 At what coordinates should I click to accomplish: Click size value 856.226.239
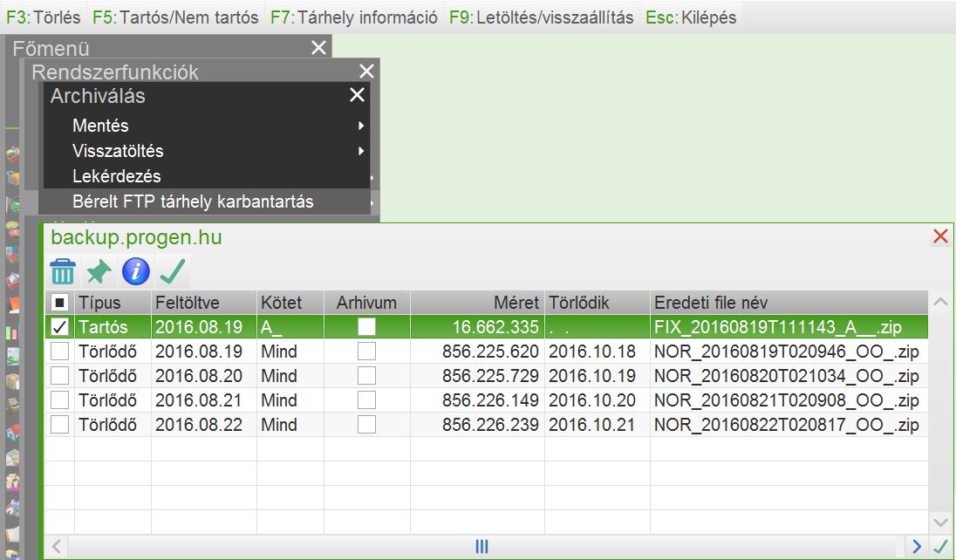[491, 425]
